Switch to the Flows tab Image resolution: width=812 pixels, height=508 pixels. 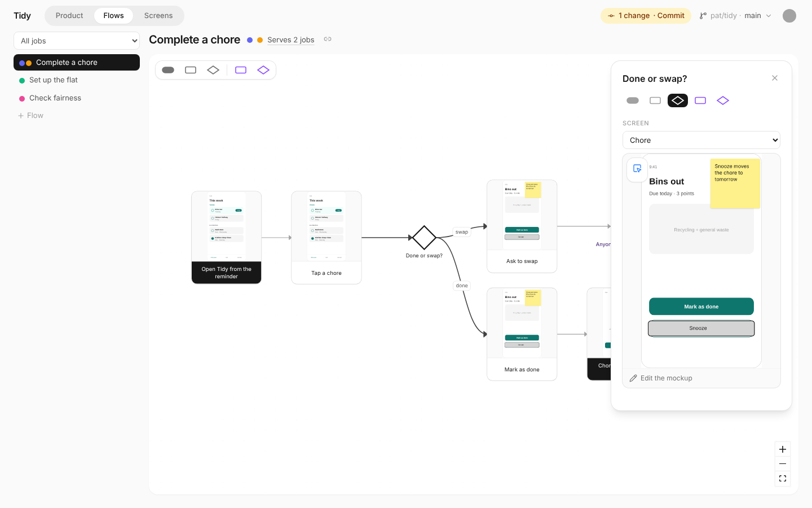(x=113, y=16)
